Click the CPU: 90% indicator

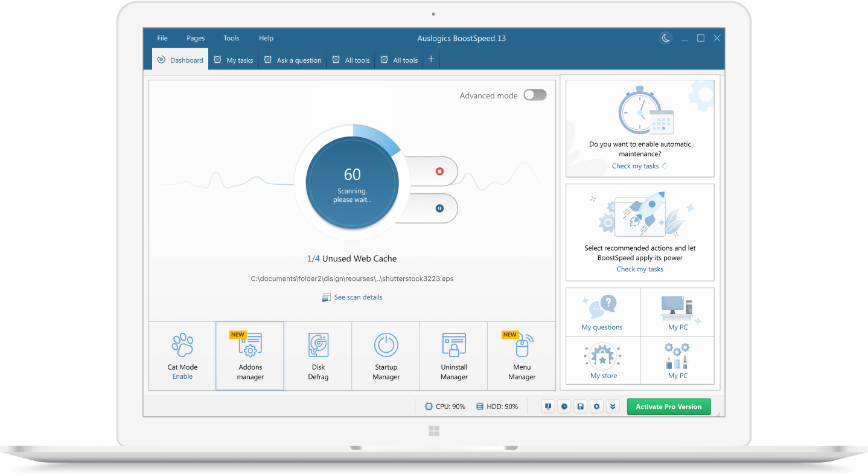pos(445,407)
